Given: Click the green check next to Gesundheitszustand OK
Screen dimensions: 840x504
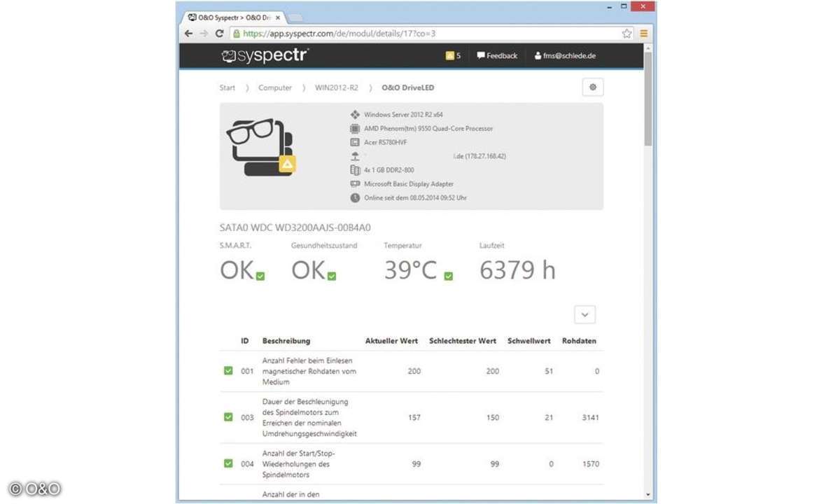Looking at the screenshot, I should click(x=332, y=276).
